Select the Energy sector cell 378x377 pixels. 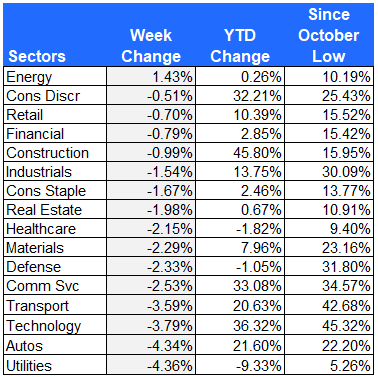(x=55, y=77)
